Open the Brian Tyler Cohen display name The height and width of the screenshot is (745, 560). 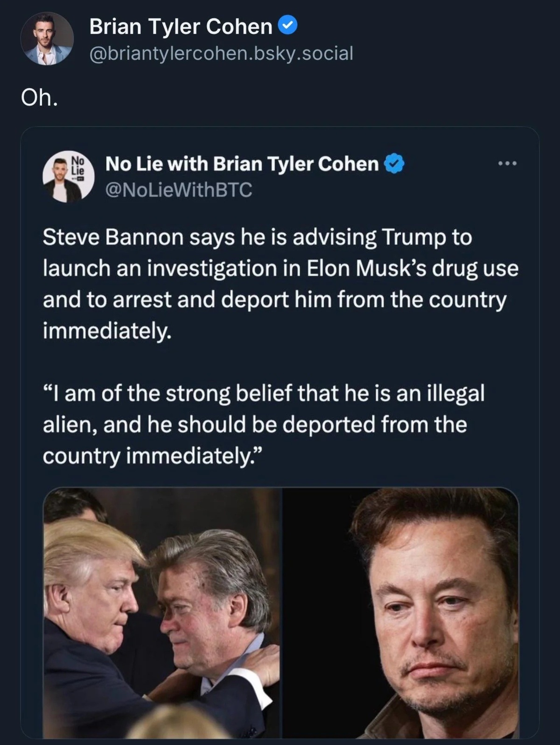[x=181, y=27]
